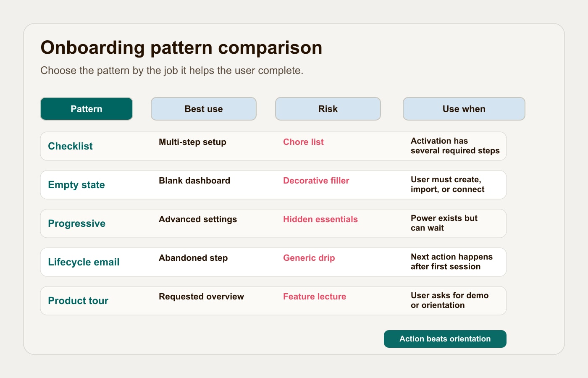The width and height of the screenshot is (588, 378).
Task: Click the Multi-step setup cell
Action: [192, 142]
